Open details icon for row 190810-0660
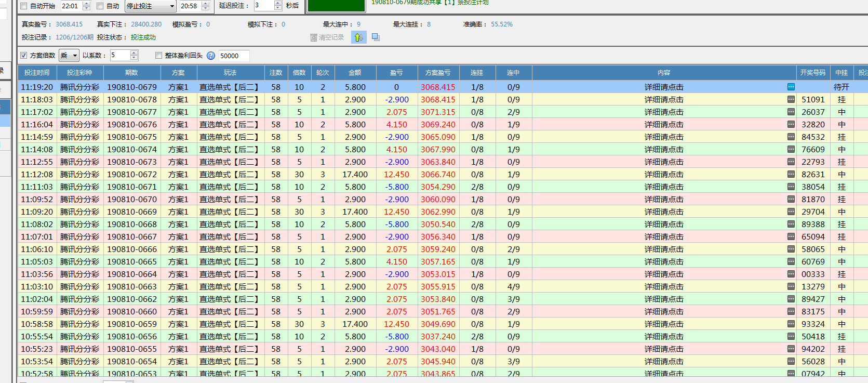The width and height of the screenshot is (868, 383). 791,311
